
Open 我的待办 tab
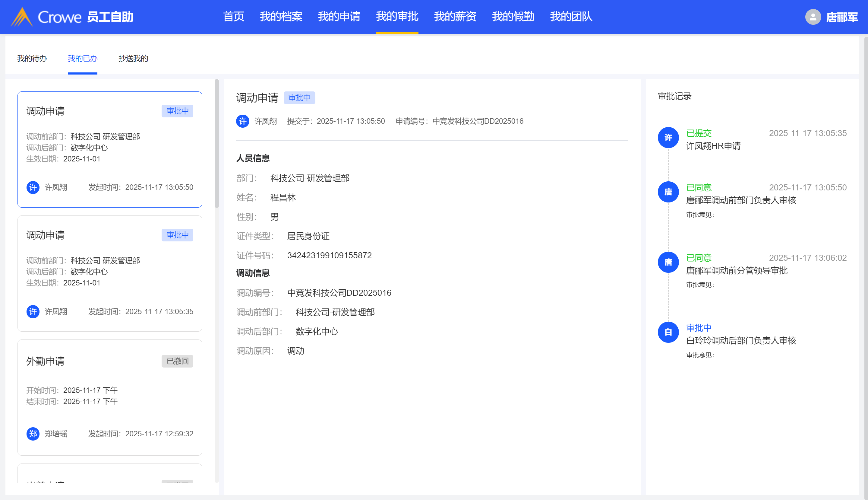click(x=32, y=58)
